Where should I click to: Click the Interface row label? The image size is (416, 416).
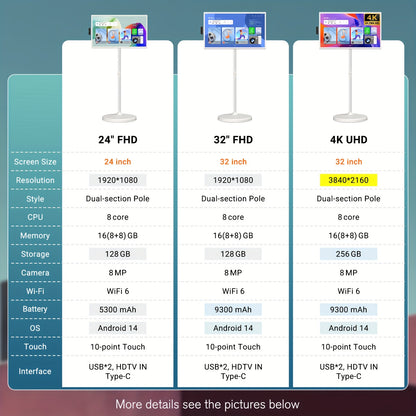pyautogui.click(x=35, y=371)
